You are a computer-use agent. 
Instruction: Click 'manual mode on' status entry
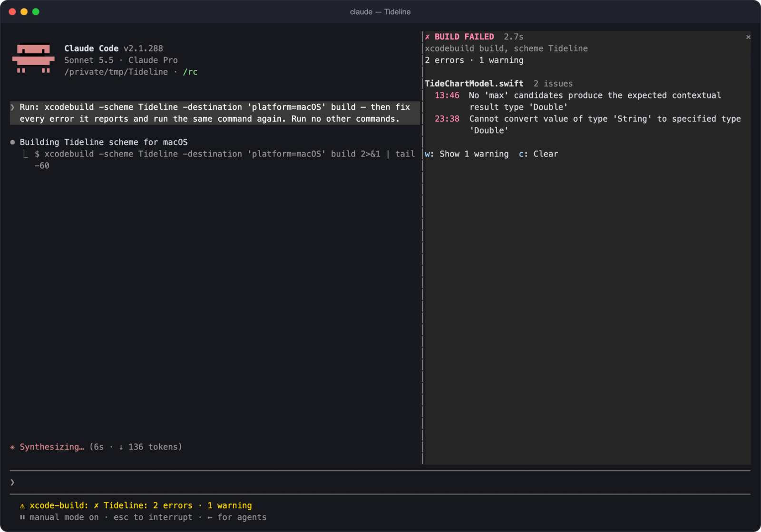[x=64, y=517]
